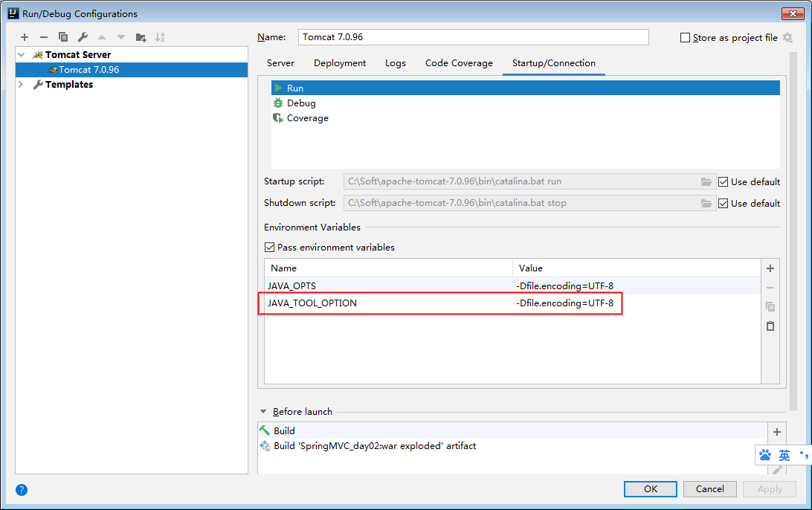This screenshot has width=812, height=510.
Task: Toggle input language 英 indicator
Action: [x=784, y=455]
